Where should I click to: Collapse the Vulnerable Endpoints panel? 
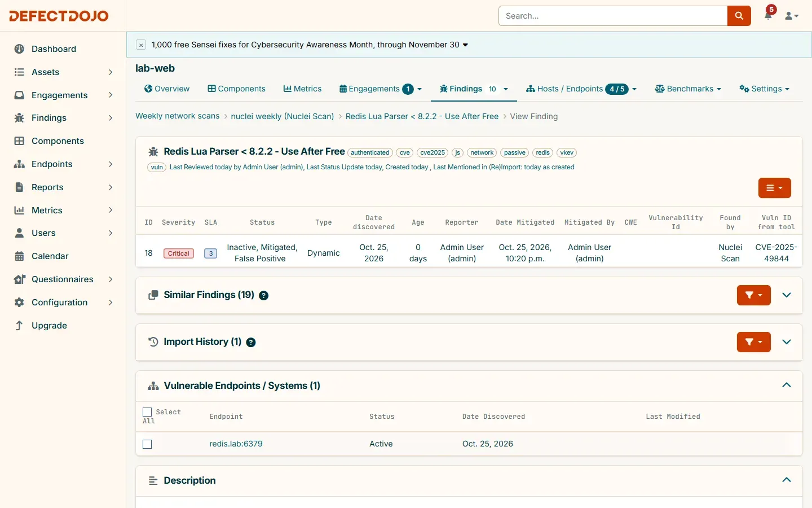787,386
